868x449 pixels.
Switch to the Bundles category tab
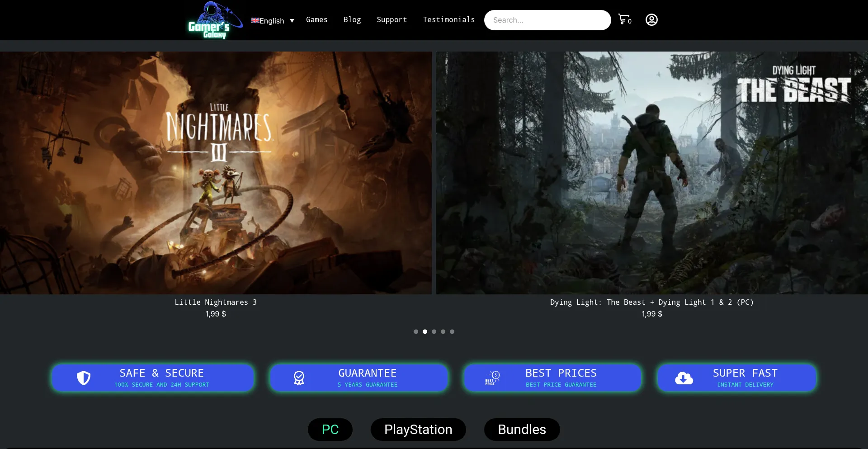click(x=522, y=430)
